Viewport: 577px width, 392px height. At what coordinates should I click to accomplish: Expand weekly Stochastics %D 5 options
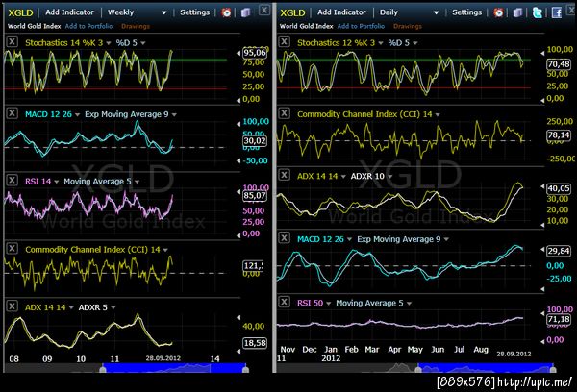(142, 43)
